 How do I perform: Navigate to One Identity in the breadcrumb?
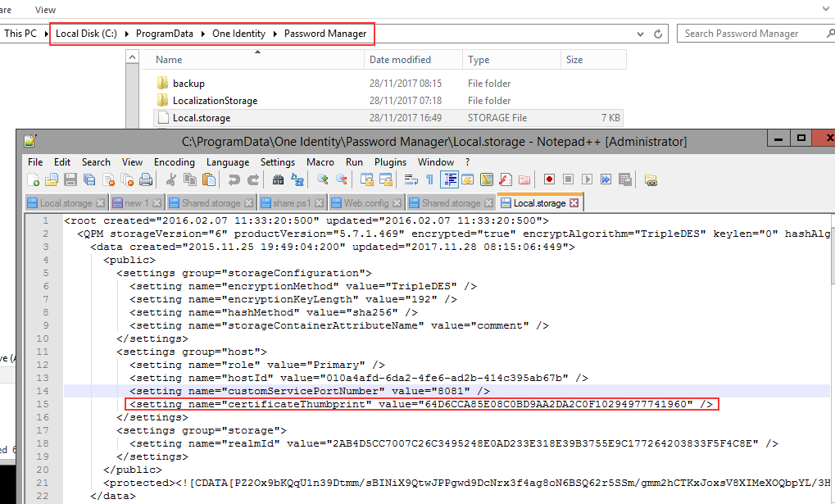pyautogui.click(x=238, y=34)
